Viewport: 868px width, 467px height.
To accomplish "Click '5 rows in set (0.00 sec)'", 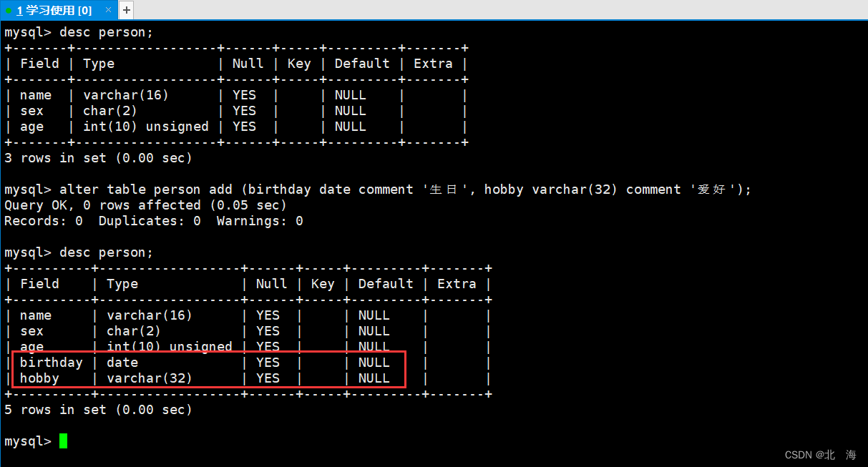I will (x=98, y=410).
